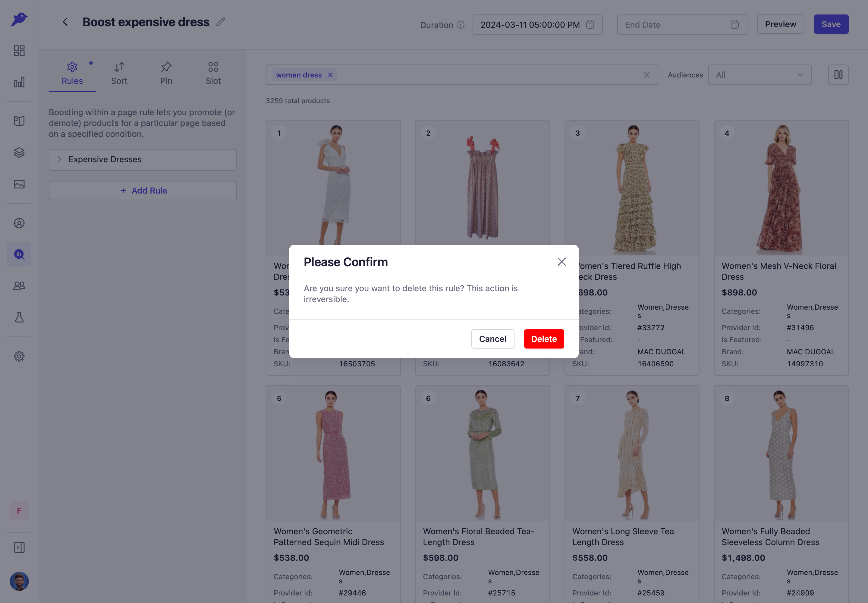Select product 6 floral beaded dress thumbnail
Viewport: 868px width, 603px height.
(x=482, y=453)
